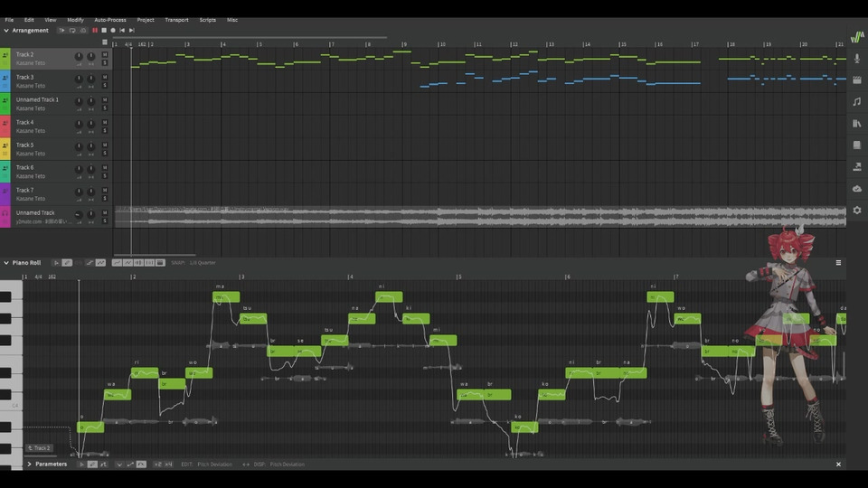Screen dimensions: 868x488
Task: Mute Track 5
Action: (105, 145)
